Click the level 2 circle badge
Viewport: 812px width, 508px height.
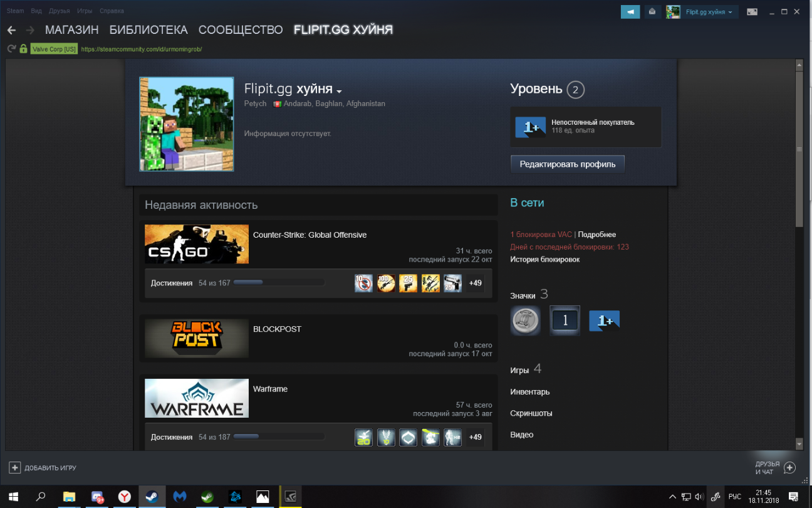575,90
